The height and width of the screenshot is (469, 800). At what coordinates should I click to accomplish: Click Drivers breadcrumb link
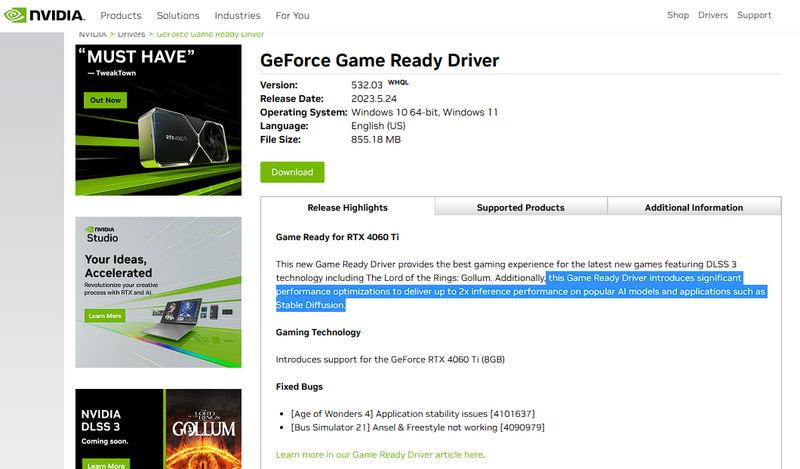click(x=131, y=35)
